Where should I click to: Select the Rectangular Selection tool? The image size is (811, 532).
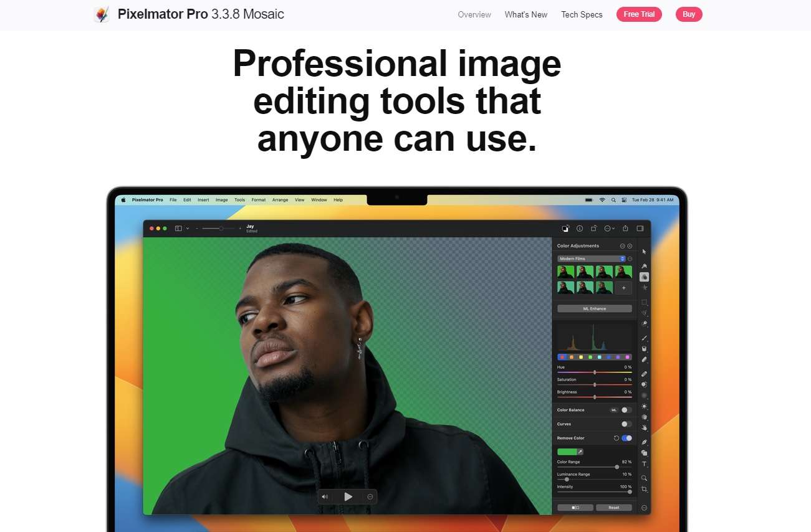[x=644, y=302]
